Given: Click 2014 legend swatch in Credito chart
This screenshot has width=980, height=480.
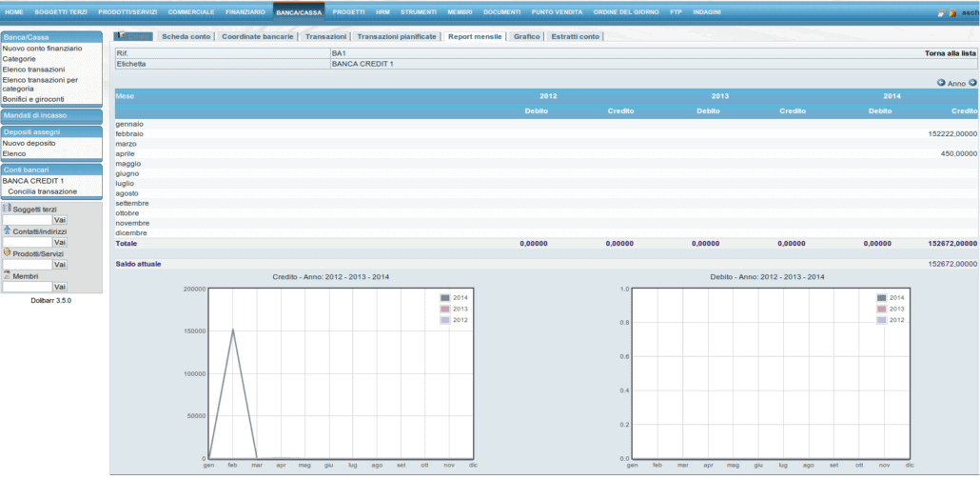Looking at the screenshot, I should click(444, 298).
